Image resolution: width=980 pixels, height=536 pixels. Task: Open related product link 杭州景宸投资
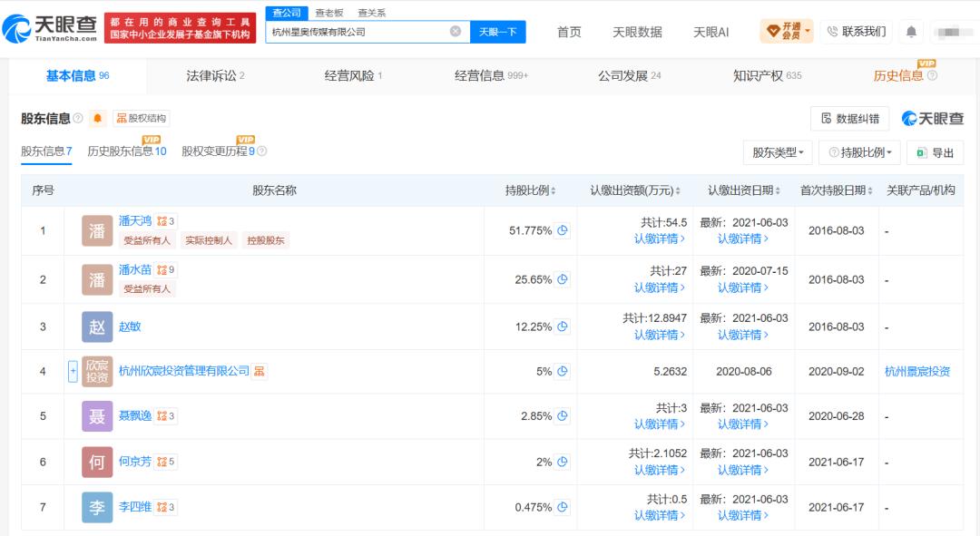[x=917, y=371]
